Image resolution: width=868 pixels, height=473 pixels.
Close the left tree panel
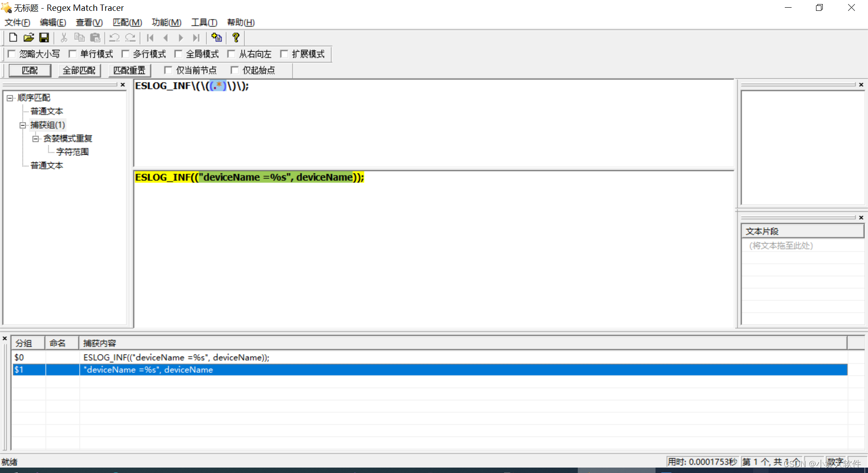(123, 85)
